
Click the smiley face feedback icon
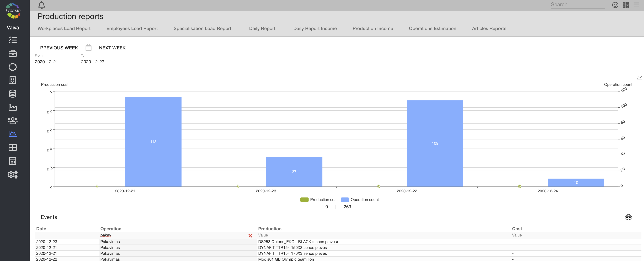(x=615, y=5)
